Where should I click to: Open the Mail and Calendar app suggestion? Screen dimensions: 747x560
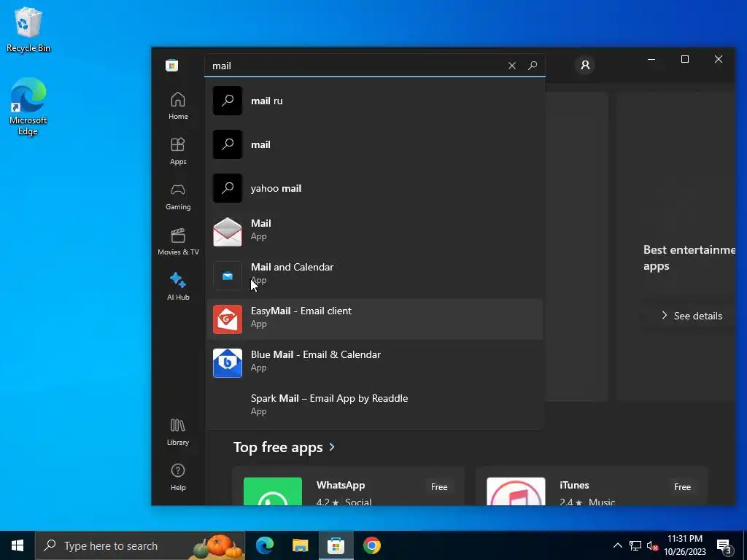tap(375, 276)
